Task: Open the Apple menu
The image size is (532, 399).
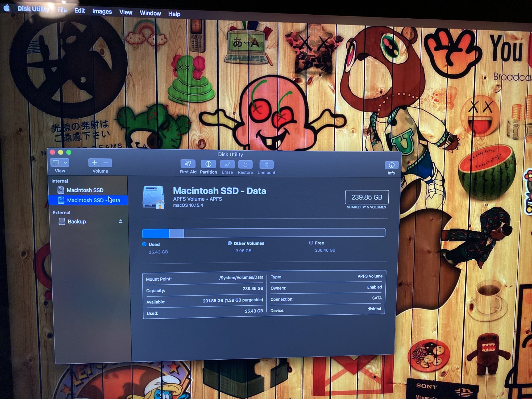Action: [x=7, y=8]
